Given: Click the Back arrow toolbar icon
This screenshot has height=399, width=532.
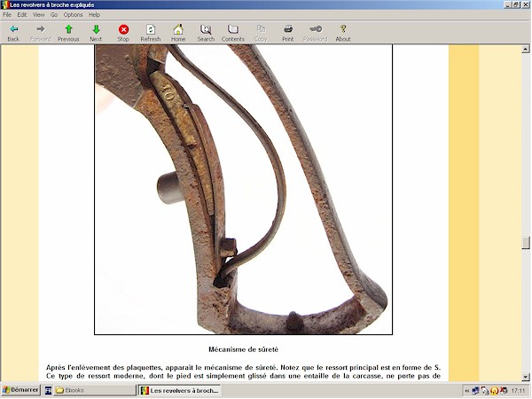Looking at the screenshot, I should coord(13,33).
